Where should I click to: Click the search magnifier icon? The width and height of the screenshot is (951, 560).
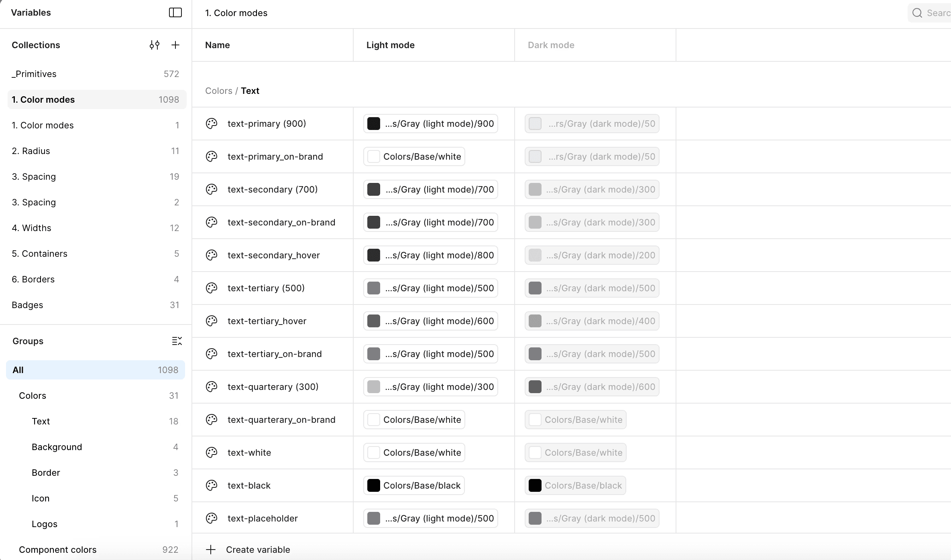pos(917,13)
